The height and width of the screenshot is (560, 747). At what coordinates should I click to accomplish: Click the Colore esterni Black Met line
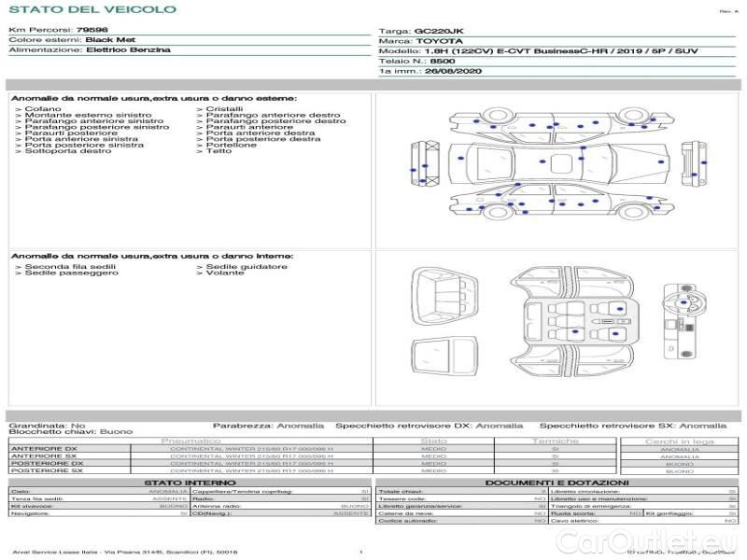click(72, 40)
